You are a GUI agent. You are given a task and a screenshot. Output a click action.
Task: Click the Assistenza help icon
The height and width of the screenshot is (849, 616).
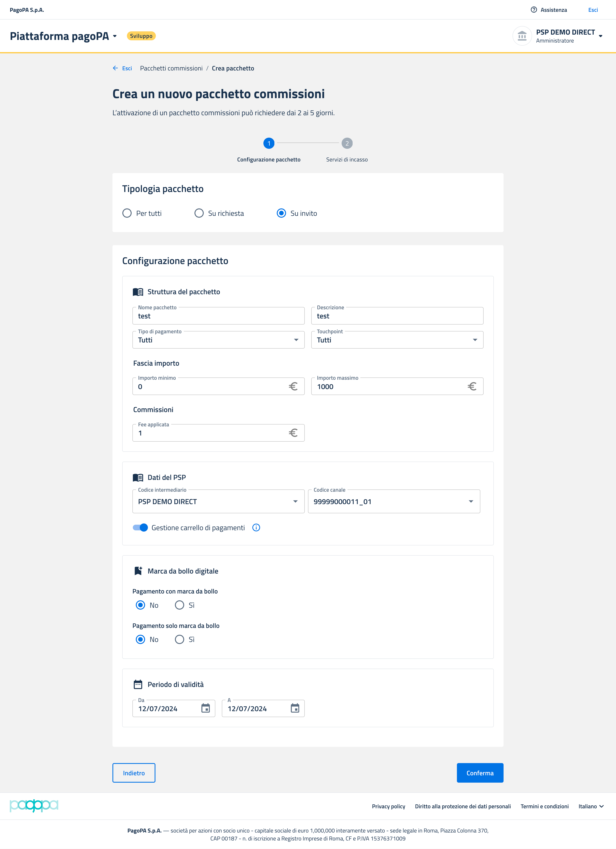534,10
